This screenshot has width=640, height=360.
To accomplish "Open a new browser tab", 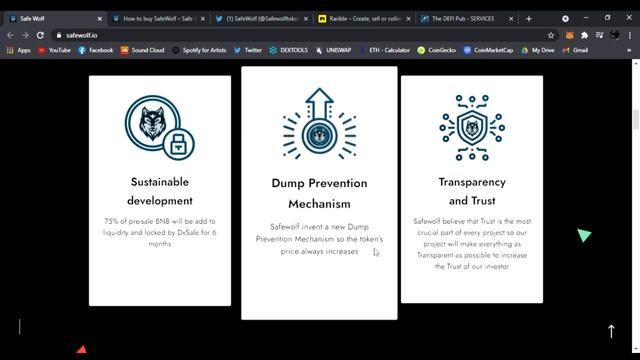I will [x=529, y=19].
